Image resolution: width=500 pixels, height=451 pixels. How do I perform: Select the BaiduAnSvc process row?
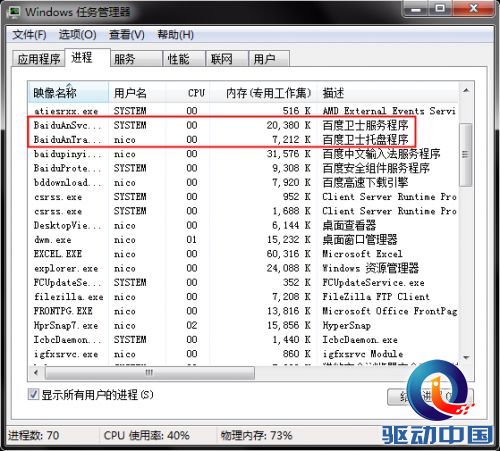tap(243, 125)
